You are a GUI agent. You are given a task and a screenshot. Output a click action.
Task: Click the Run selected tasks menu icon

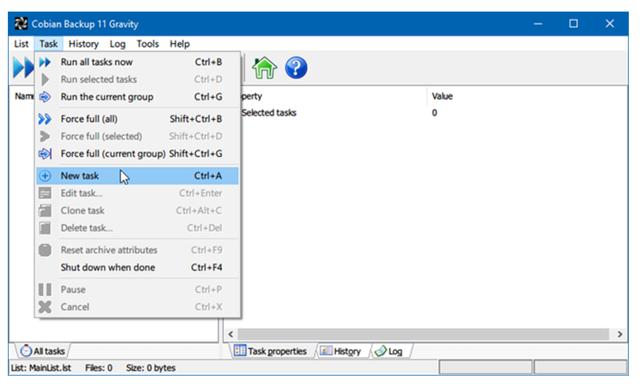(x=45, y=79)
